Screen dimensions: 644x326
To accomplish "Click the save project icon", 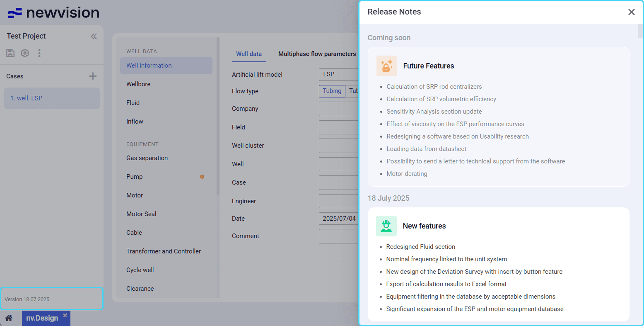I will pyautogui.click(x=10, y=53).
